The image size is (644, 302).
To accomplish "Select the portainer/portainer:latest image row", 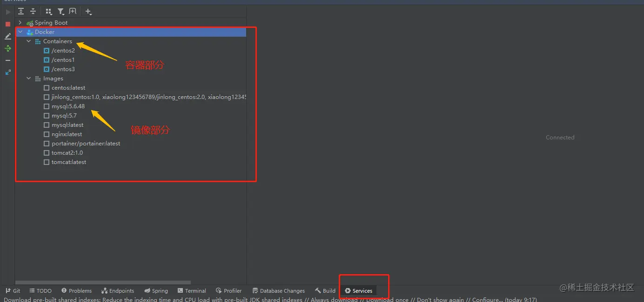I will (x=131, y=144).
